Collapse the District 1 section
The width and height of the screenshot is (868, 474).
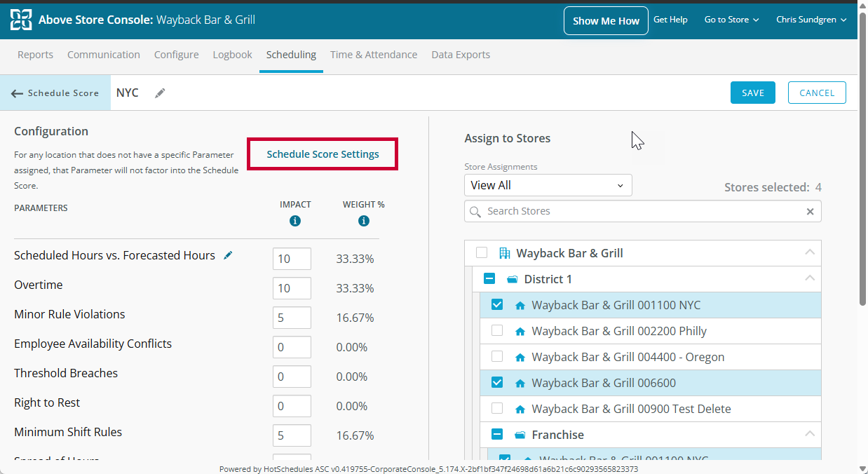(x=810, y=278)
